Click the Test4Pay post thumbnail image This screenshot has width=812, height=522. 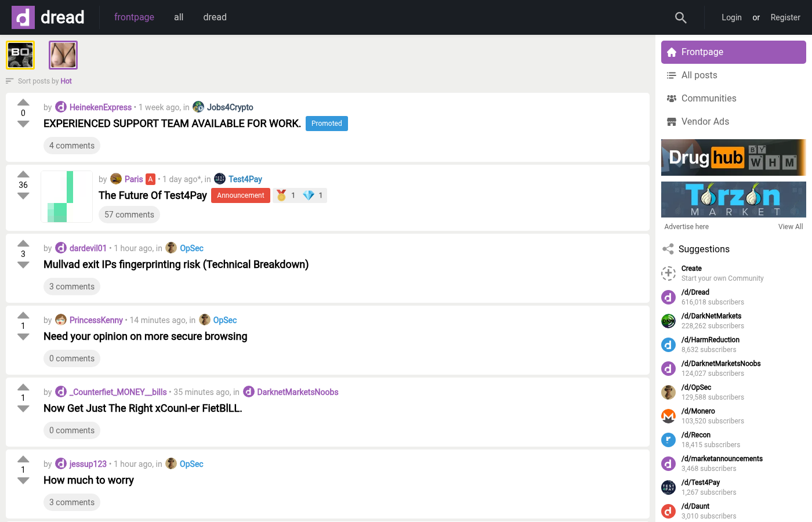click(x=67, y=197)
